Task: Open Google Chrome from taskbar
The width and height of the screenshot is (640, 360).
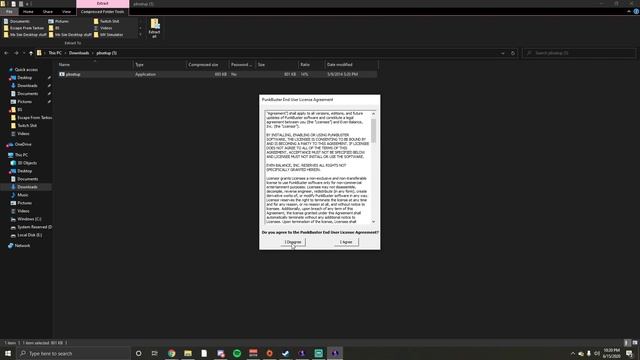Action: [171, 353]
